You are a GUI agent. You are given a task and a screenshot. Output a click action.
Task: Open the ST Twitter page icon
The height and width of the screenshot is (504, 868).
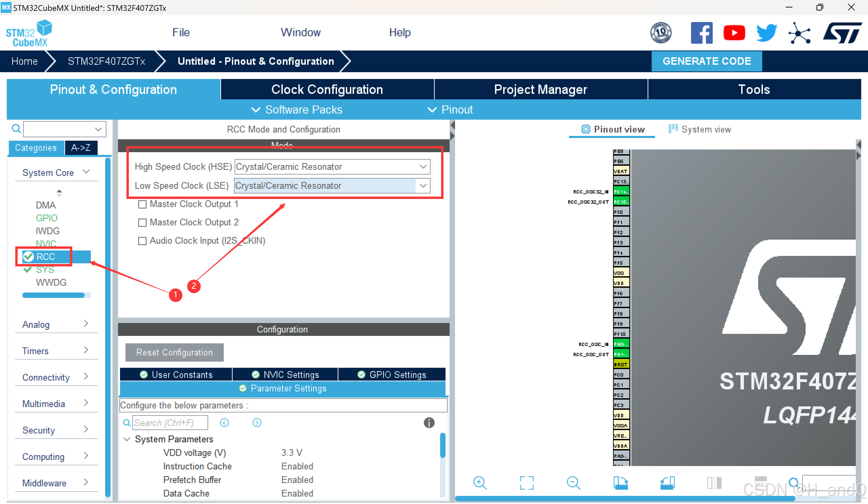click(x=766, y=33)
